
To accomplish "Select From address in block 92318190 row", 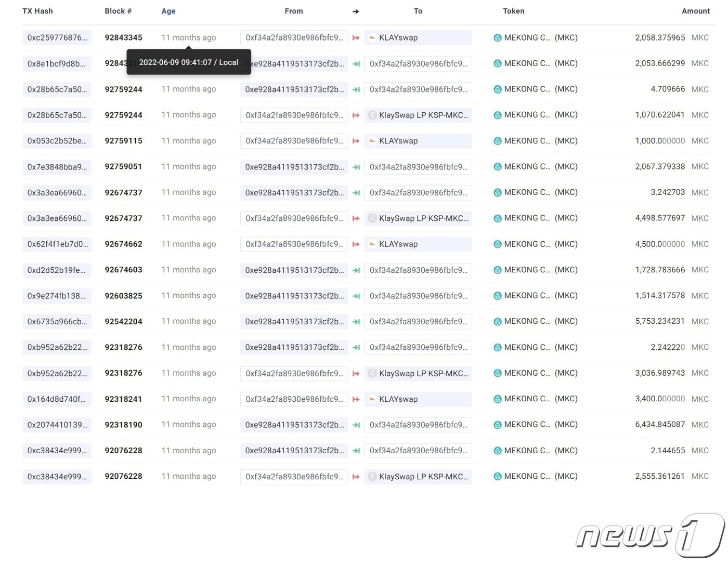I will click(x=294, y=425).
